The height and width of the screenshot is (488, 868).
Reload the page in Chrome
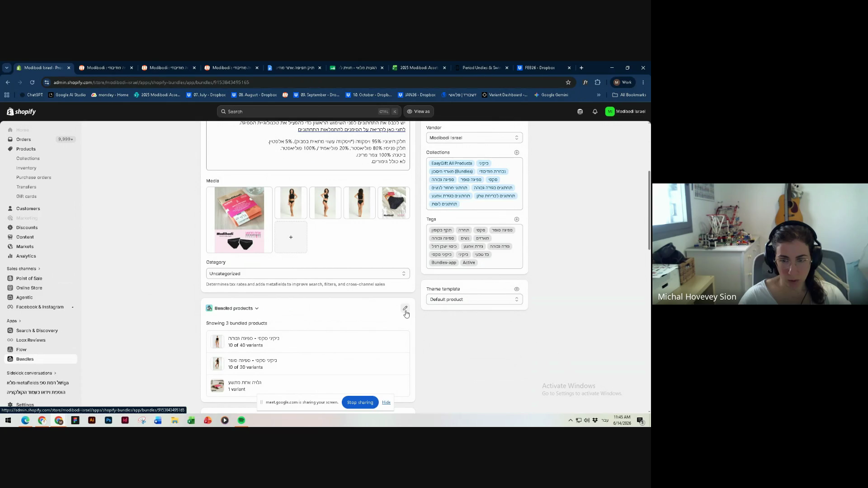pyautogui.click(x=32, y=82)
